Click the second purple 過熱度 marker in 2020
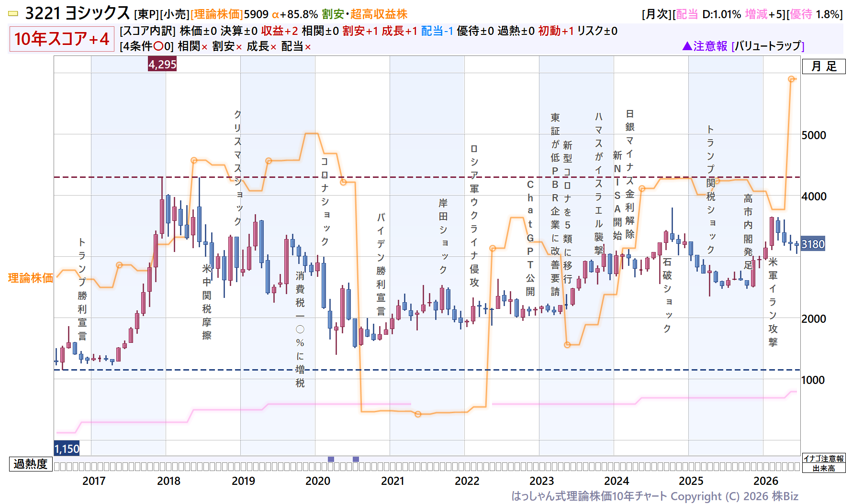852x504 pixels. (x=356, y=459)
